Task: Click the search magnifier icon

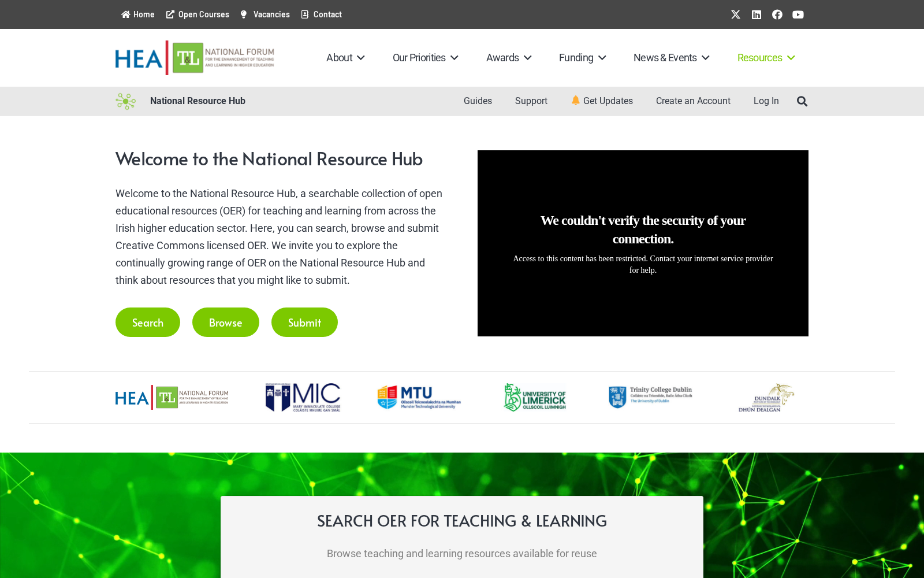Action: point(802,101)
